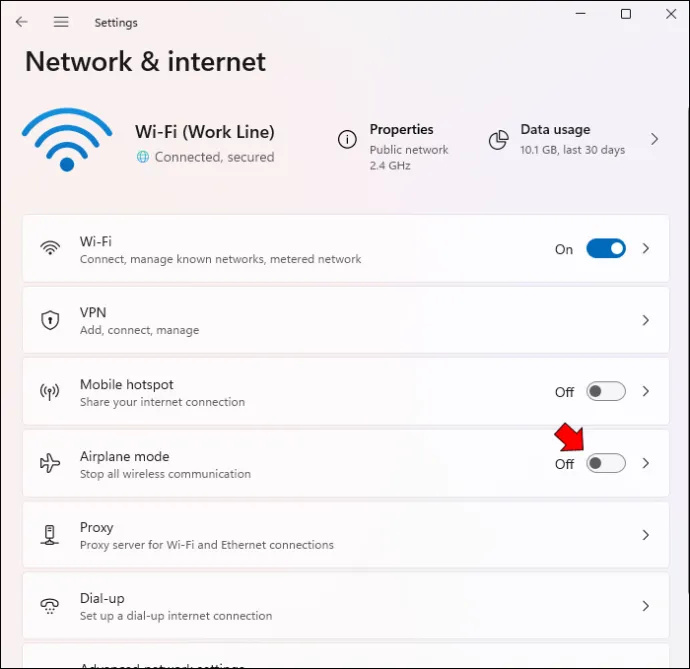
Task: Turn on the Airplane mode toggle
Action: [606, 463]
